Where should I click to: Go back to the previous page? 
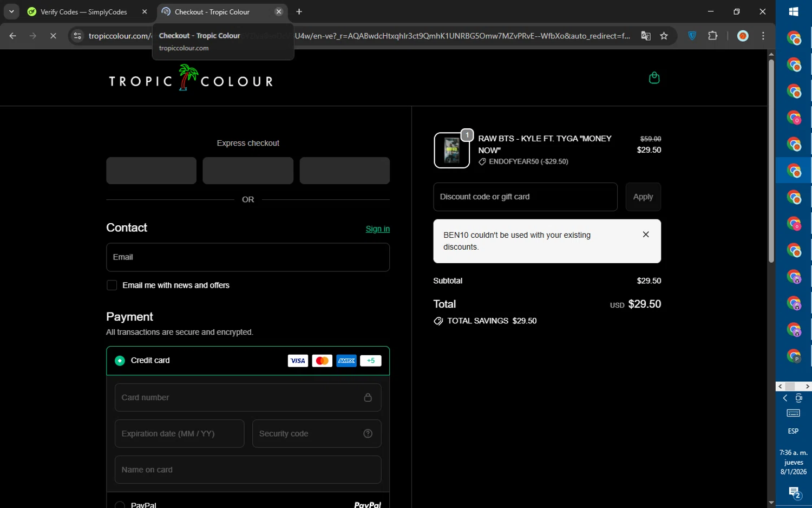click(x=12, y=36)
